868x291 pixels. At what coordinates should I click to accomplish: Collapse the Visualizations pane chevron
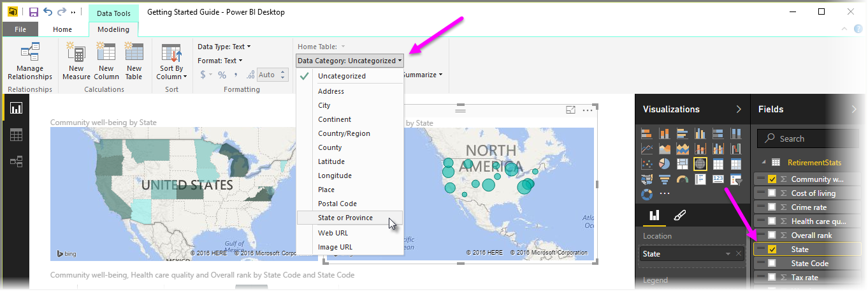point(739,109)
